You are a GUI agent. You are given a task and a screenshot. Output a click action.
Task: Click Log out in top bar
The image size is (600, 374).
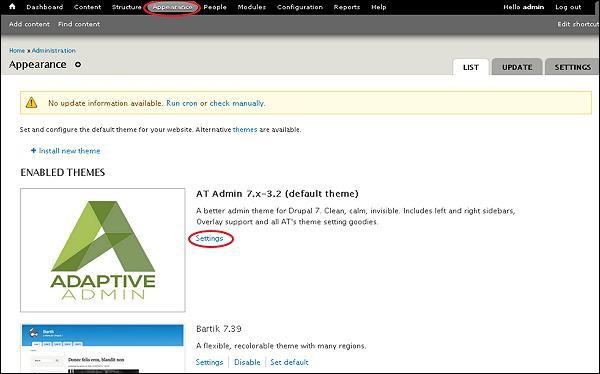(x=568, y=7)
